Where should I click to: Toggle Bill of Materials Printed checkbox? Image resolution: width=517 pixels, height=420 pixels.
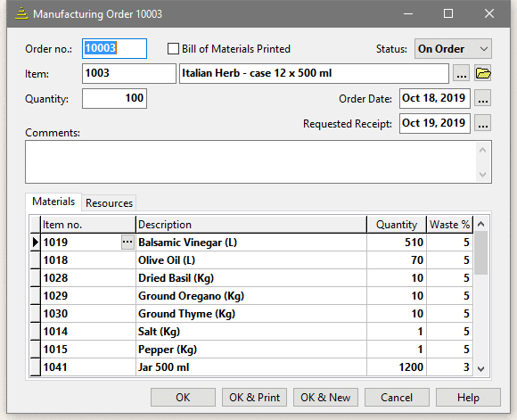click(x=173, y=49)
